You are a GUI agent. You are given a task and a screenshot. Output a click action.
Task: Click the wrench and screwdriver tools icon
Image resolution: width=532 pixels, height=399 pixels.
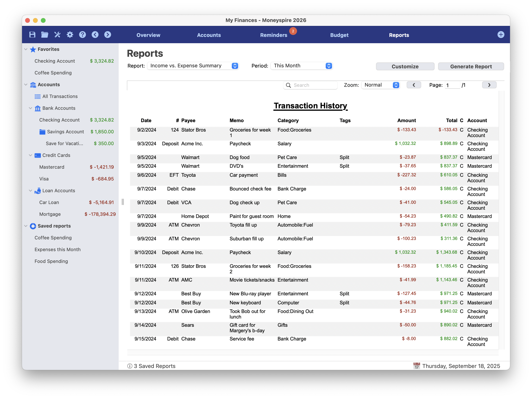[x=57, y=35]
